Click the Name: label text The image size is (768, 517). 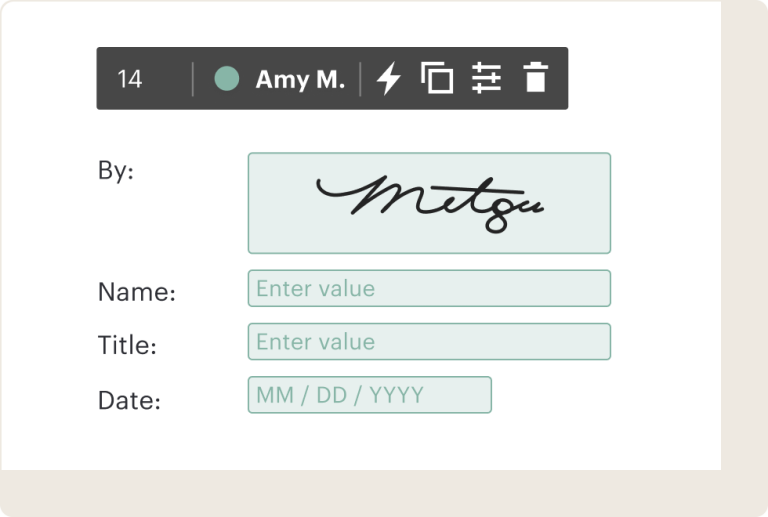pyautogui.click(x=137, y=292)
